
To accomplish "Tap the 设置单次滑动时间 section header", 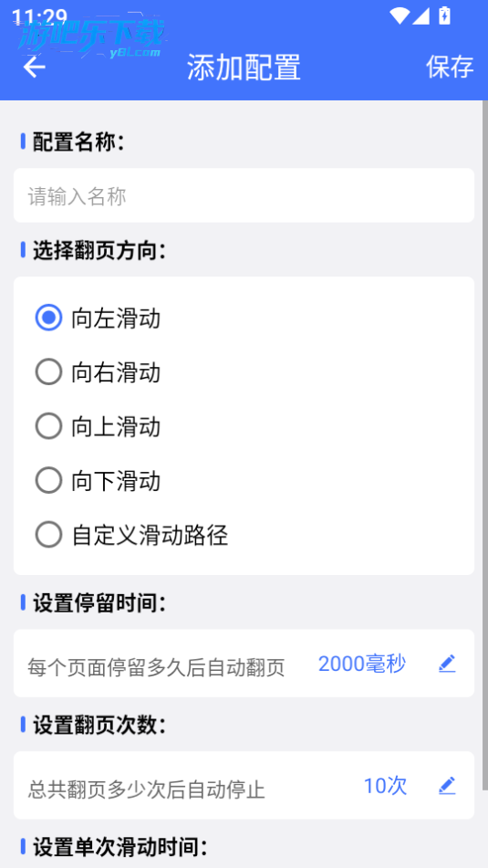I will pos(119,847).
